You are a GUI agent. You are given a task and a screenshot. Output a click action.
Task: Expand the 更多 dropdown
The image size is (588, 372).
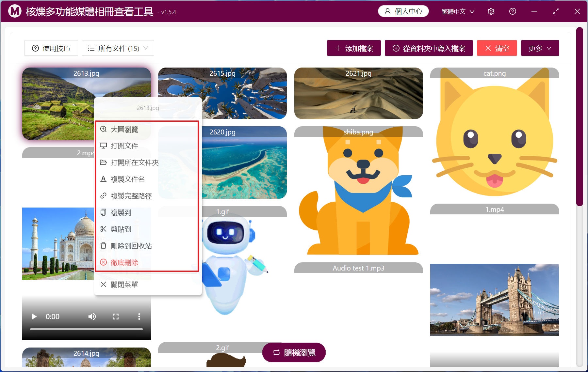(540, 48)
